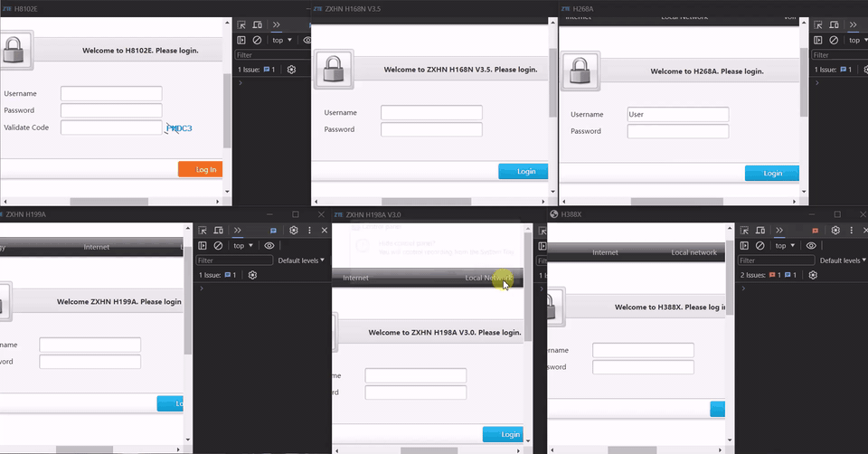Image resolution: width=868 pixels, height=454 pixels.
Task: Click horizontal scrollbar thumb in ZXHN H168N page
Action: (426, 202)
